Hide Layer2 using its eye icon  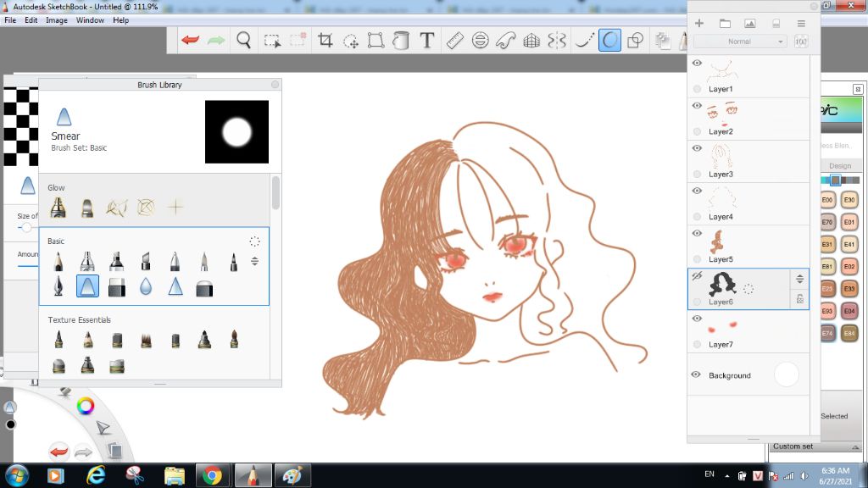pos(697,106)
